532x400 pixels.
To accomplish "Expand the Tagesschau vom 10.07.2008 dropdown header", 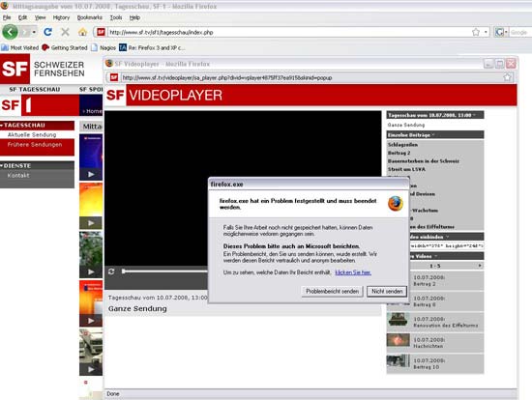I will point(435,115).
